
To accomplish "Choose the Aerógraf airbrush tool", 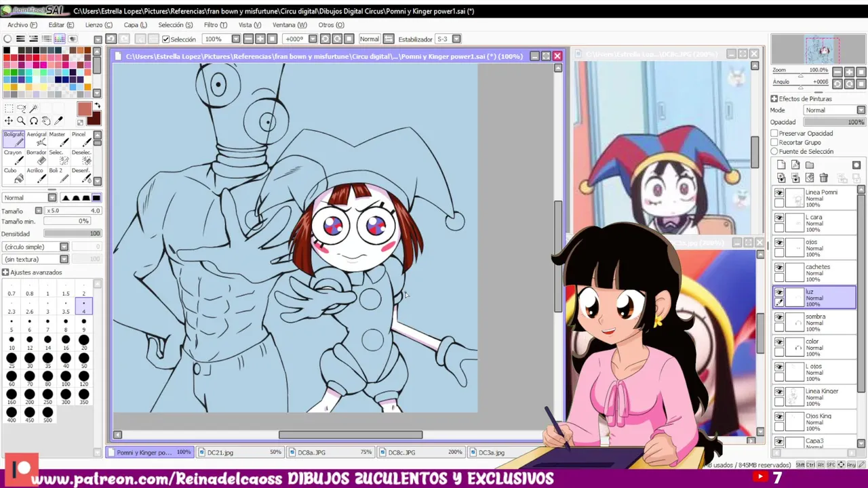I will (x=37, y=139).
